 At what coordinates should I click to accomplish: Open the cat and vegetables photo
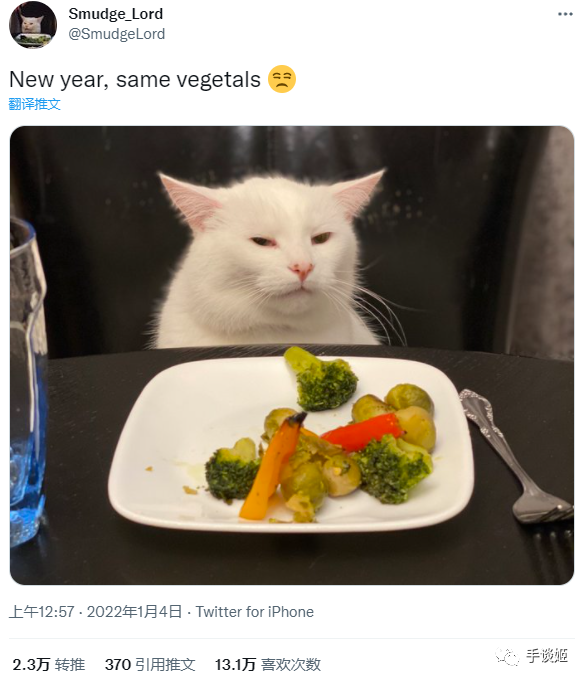292,355
